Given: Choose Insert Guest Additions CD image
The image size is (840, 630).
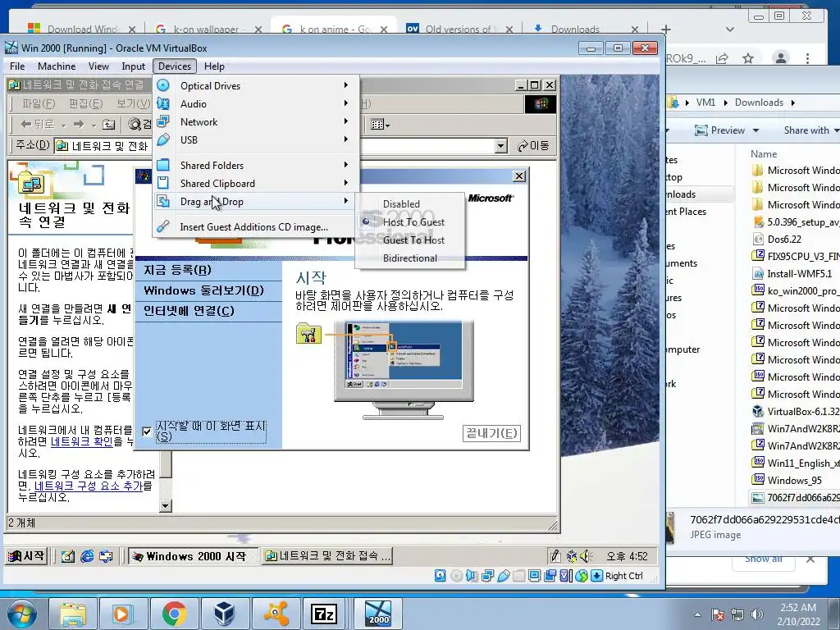Looking at the screenshot, I should [254, 226].
